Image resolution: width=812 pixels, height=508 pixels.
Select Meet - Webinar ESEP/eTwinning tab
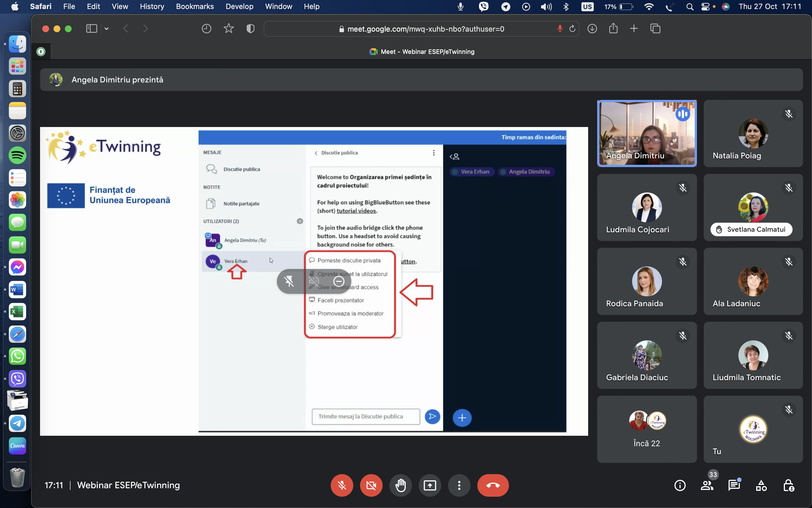[x=422, y=52]
